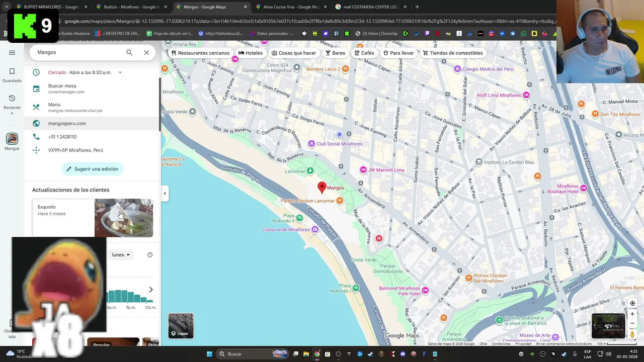The image size is (644, 362).
Task: Open Hoja de cálculo bookmark
Action: click(170, 34)
